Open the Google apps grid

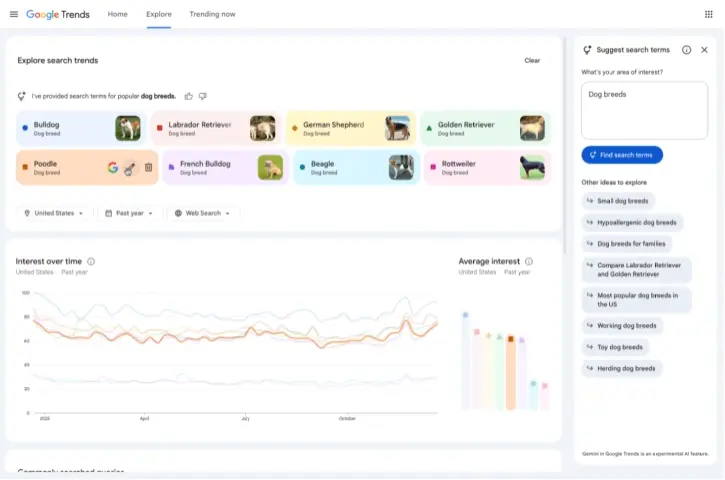coord(709,14)
